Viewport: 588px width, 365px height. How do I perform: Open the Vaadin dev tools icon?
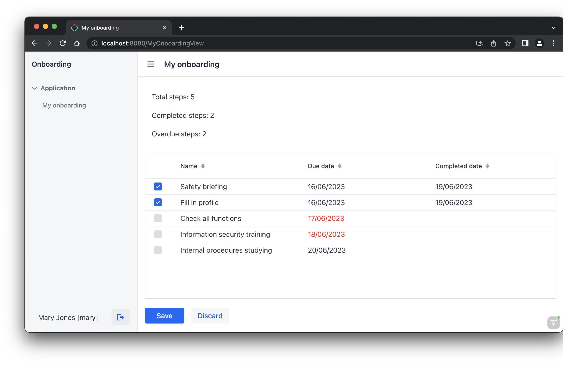pyautogui.click(x=554, y=322)
